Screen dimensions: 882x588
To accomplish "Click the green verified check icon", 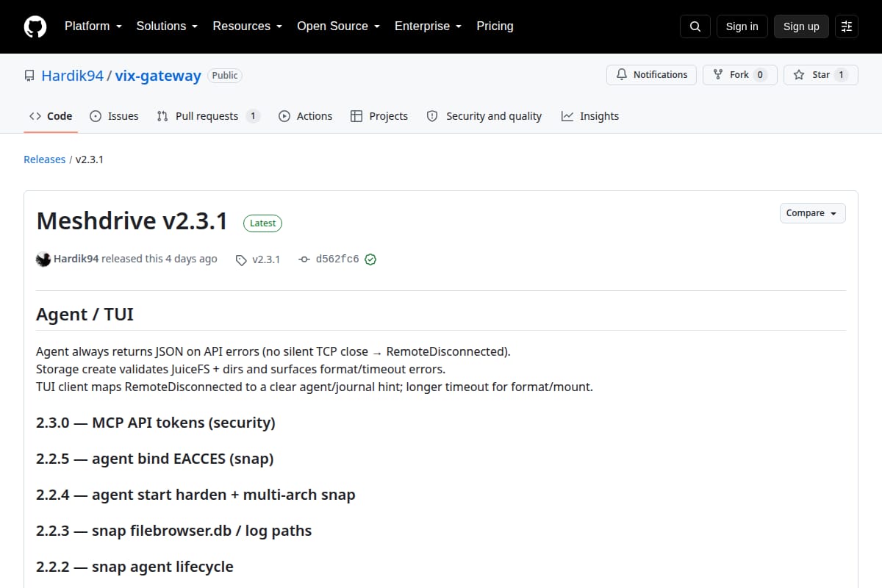I will coord(370,259).
